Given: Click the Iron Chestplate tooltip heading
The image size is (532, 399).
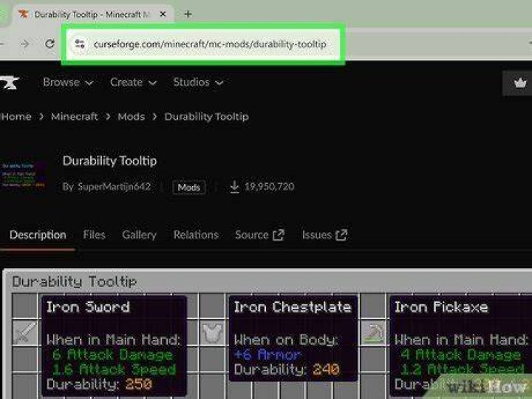Looking at the screenshot, I should 293,307.
